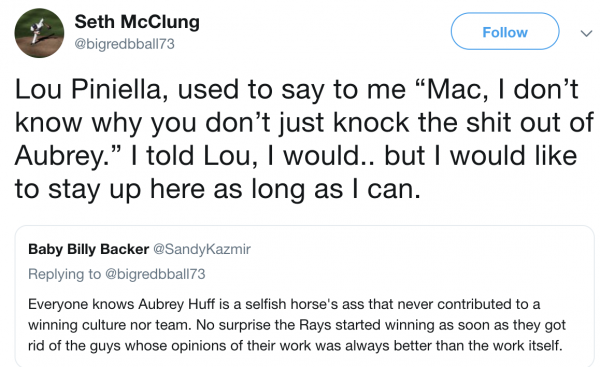This screenshot has height=367, width=600.
Task: Click the @SandyKazmir handle
Action: click(x=202, y=250)
